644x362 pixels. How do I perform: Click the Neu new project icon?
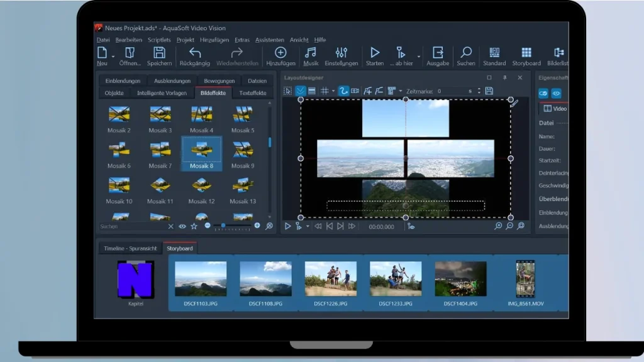(102, 53)
